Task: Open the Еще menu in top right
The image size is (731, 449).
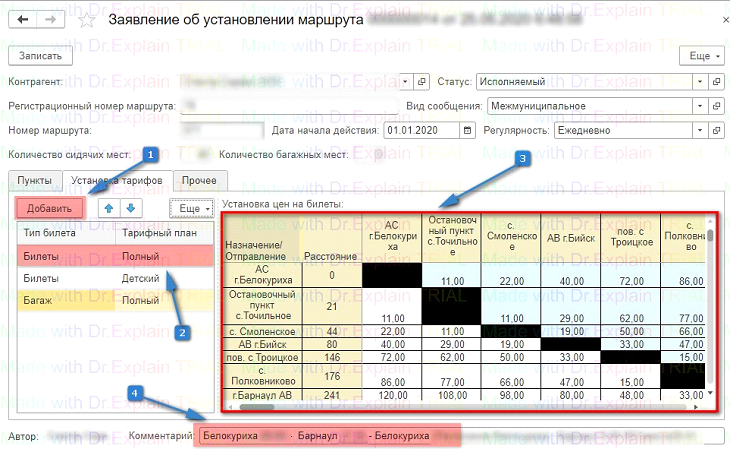Action: (702, 56)
